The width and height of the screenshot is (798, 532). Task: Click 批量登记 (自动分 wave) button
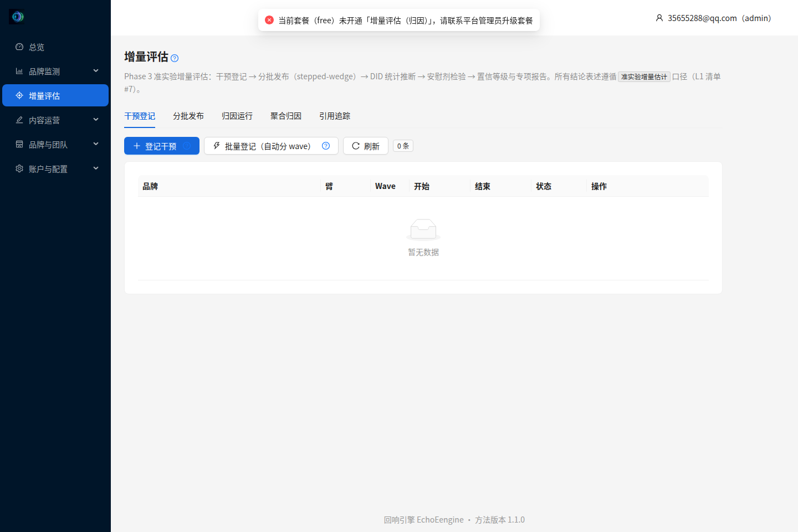[x=271, y=146]
